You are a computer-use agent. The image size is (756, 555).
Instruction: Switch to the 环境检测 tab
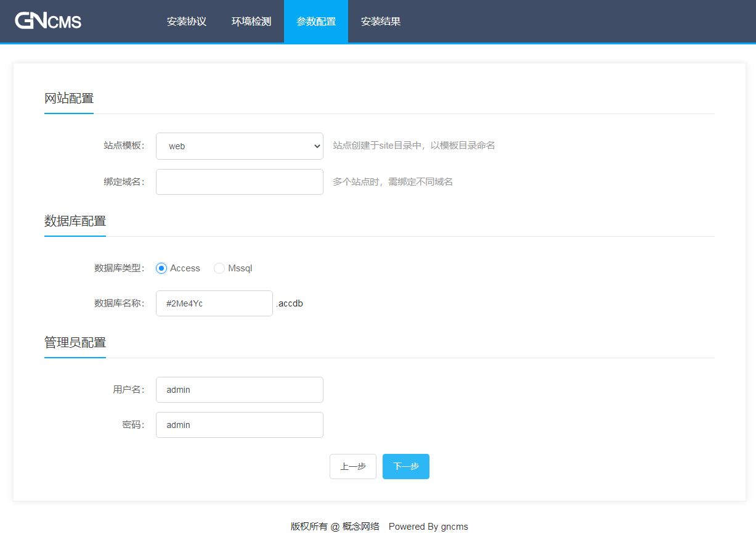pos(251,22)
